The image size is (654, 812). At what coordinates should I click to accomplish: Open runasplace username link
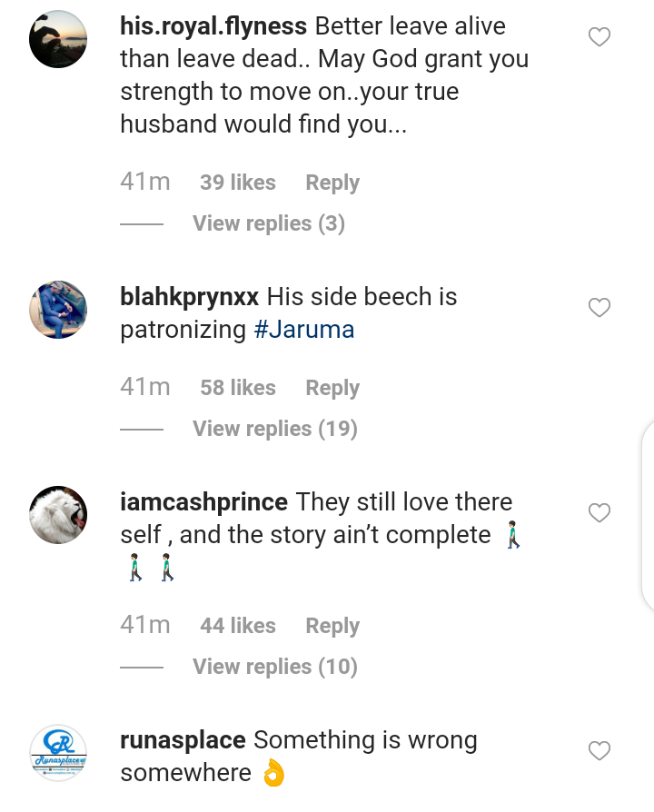183,740
